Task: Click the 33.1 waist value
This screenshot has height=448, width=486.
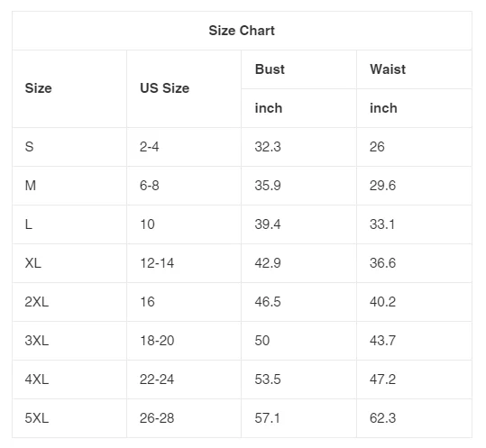Action: coord(382,224)
